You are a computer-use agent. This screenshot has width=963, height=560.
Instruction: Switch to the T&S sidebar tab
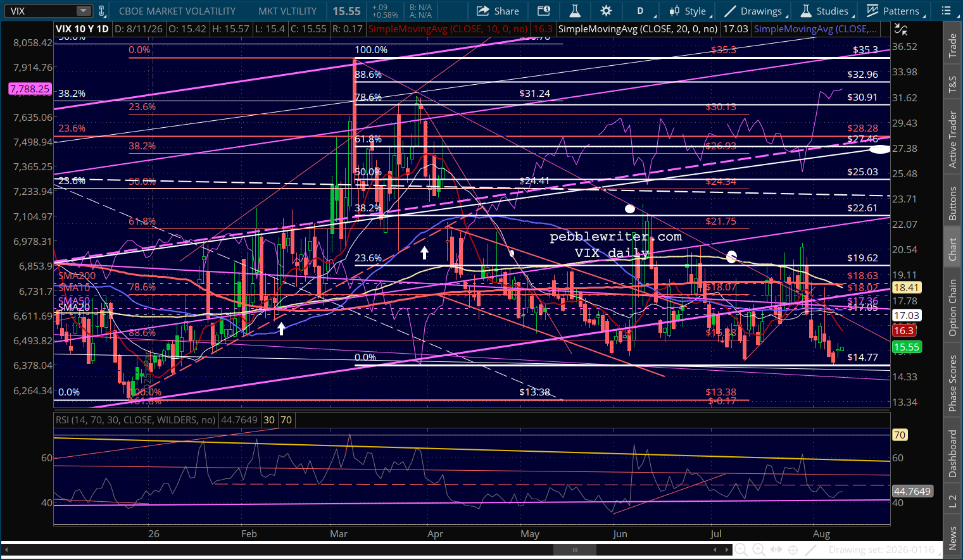(x=952, y=85)
